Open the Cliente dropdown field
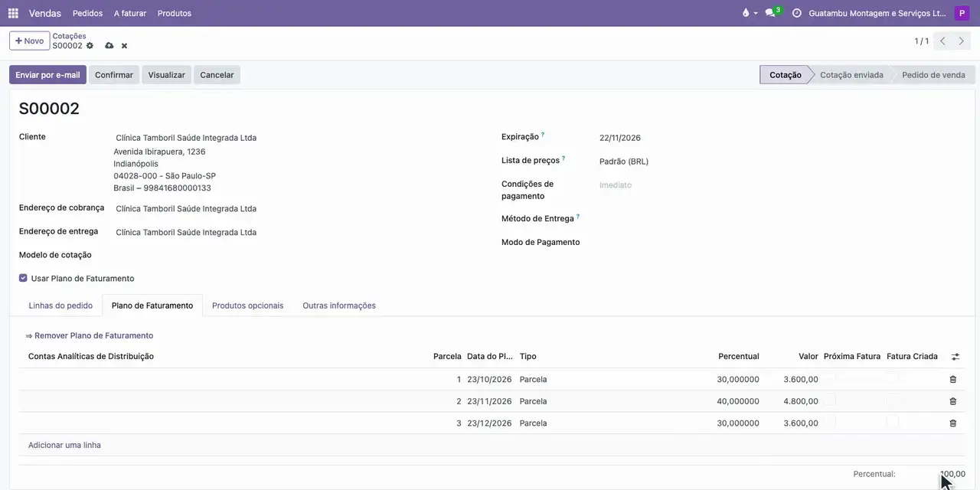 click(x=299, y=138)
